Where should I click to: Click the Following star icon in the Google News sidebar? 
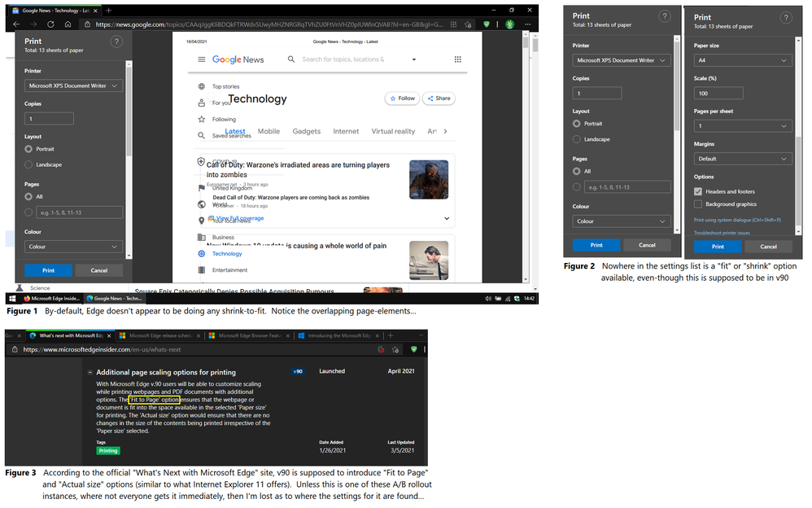pyautogui.click(x=202, y=119)
